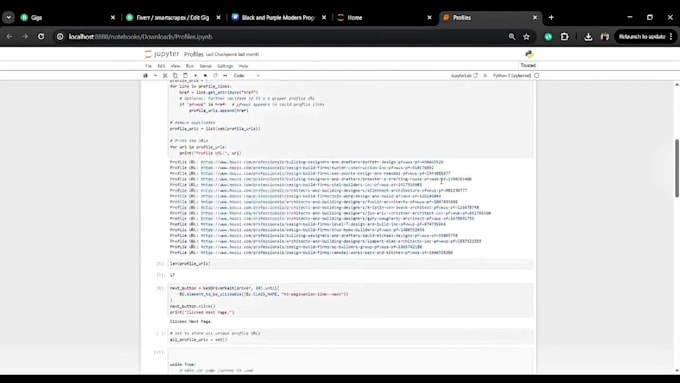Open the remodel-works-bath-and-kitchen profile URL
The width and height of the screenshot is (680, 383).
pos(327,252)
